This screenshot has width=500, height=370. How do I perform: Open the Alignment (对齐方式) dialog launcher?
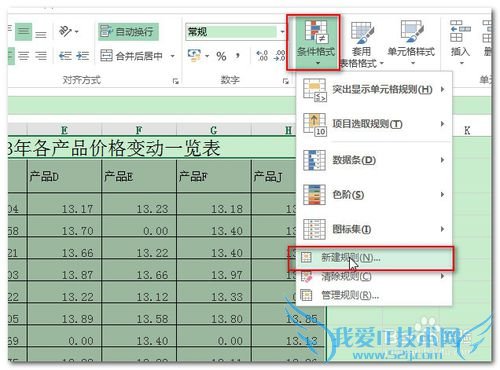pos(176,81)
